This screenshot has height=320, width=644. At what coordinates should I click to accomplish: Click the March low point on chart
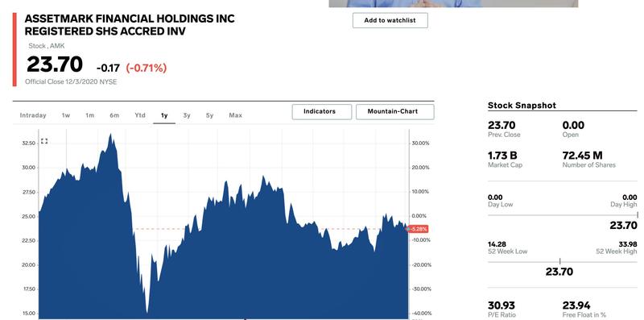(x=147, y=311)
